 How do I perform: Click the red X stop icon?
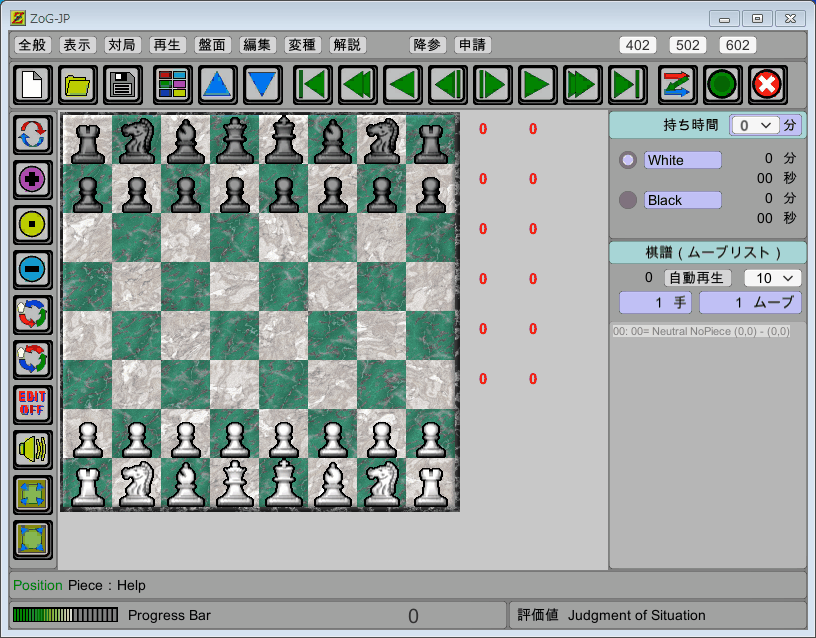coord(767,84)
